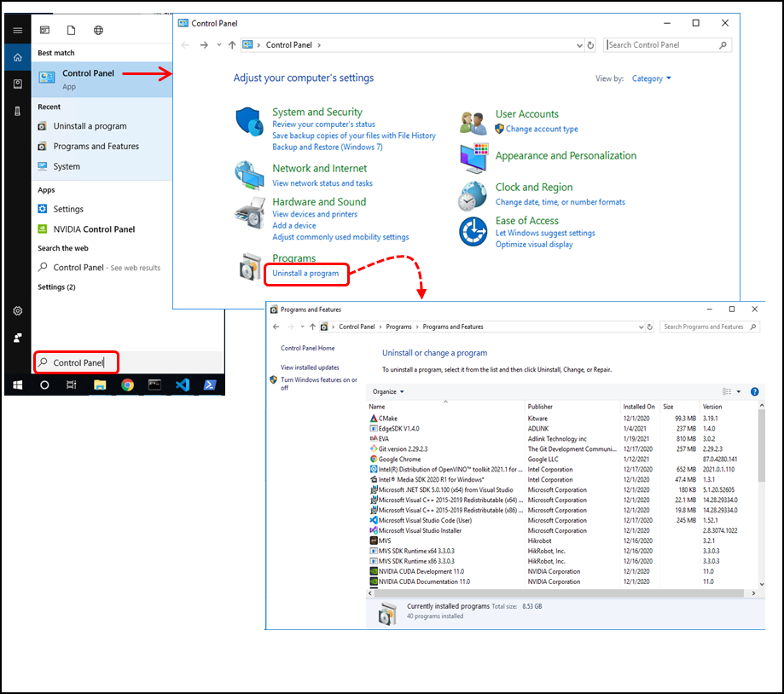784x694 pixels.
Task: Click Turn Windows features on or off
Action: tap(318, 384)
